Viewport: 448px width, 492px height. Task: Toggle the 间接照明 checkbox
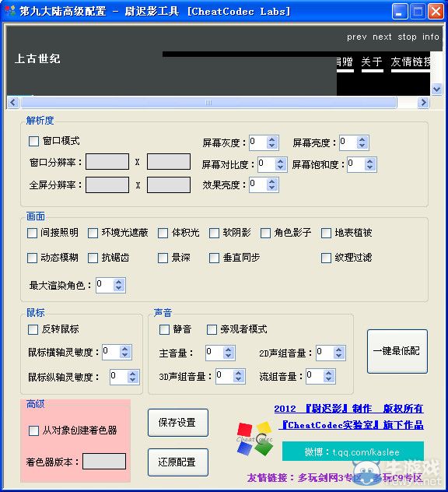pyautogui.click(x=32, y=233)
